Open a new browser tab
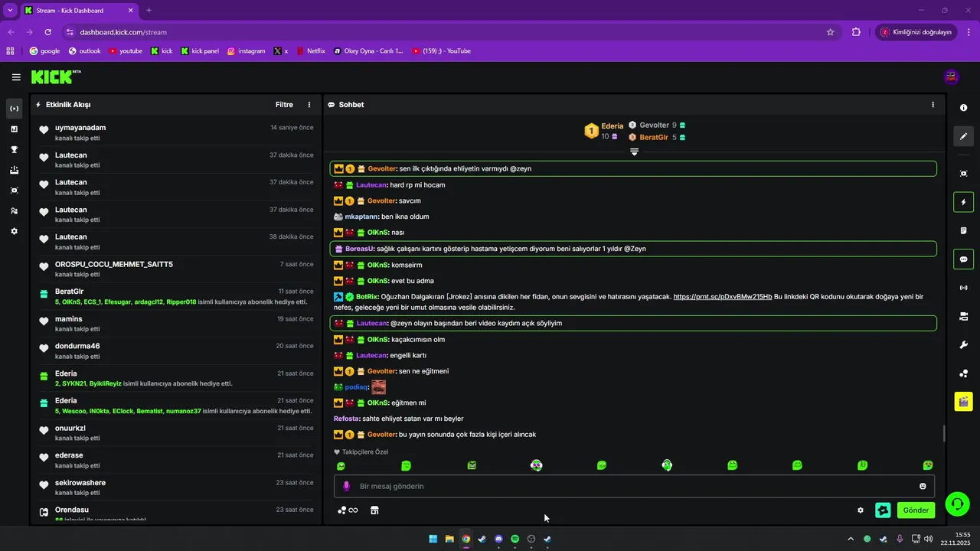Screen dimensions: 980x551 click(149, 11)
